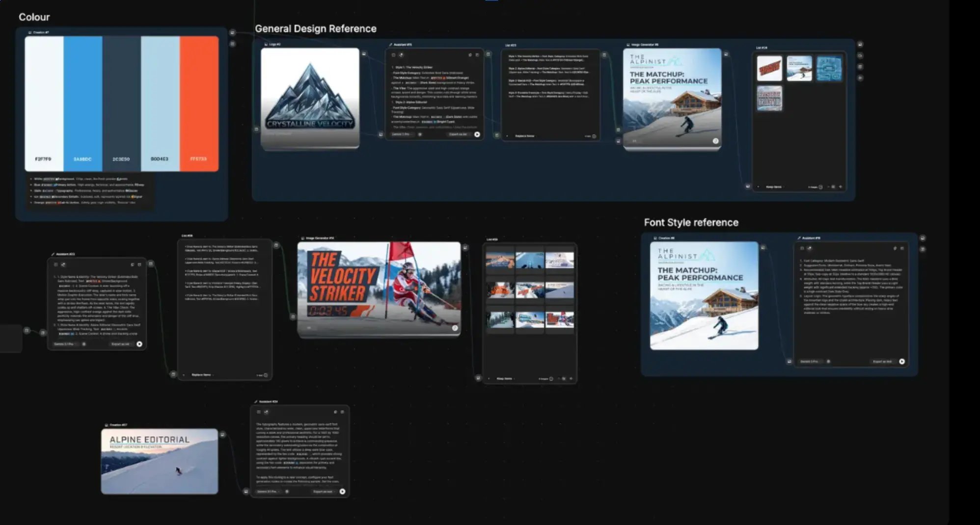Open The Velocity Striker generated image
Viewport: 980px width, 525px height.
point(379,289)
